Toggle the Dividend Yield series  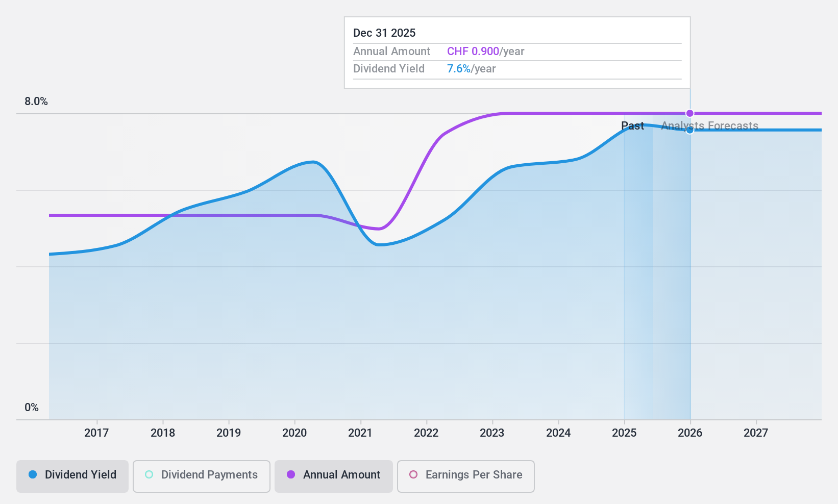pyautogui.click(x=72, y=476)
